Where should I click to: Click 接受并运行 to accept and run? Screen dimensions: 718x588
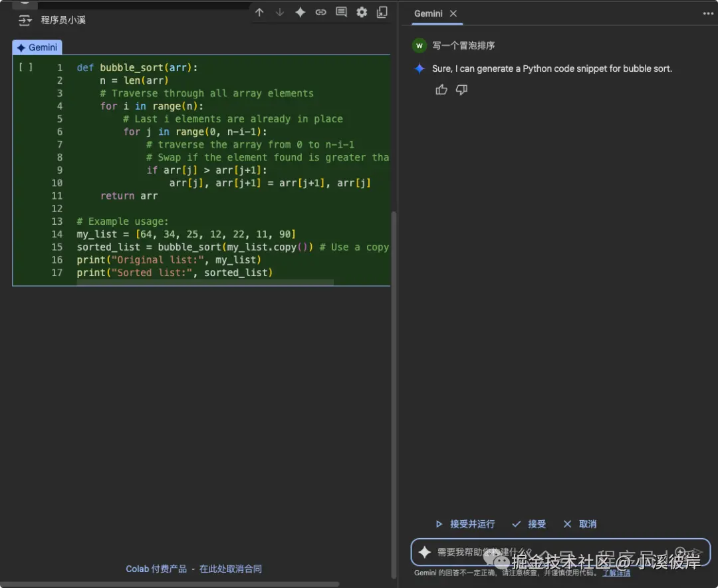click(465, 524)
